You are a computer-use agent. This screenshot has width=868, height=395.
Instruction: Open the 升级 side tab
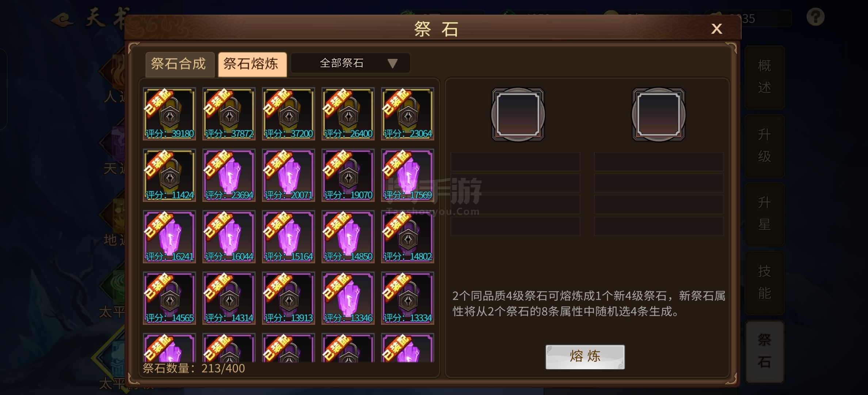point(764,146)
